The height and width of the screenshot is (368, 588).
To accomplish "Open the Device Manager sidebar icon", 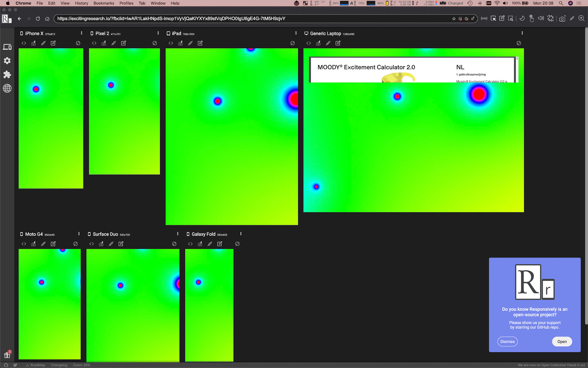I will 7,47.
